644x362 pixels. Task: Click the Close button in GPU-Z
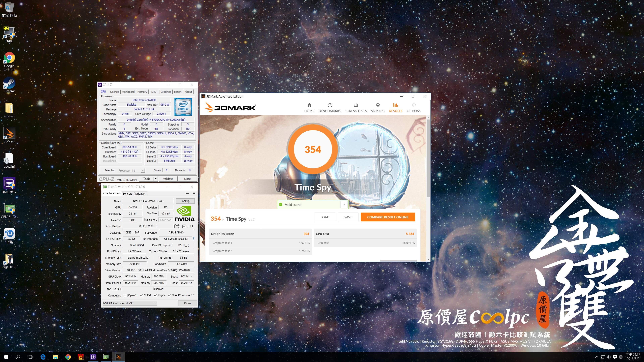(187, 303)
